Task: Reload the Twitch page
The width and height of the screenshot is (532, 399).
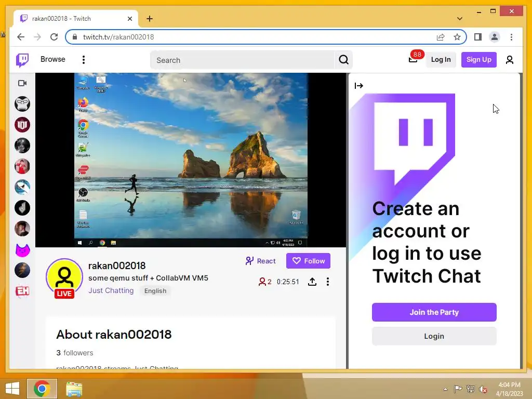Action: tap(54, 37)
